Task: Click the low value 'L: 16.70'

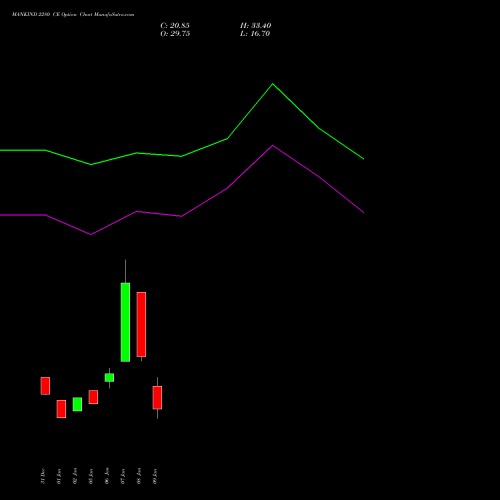Action: 255,34
